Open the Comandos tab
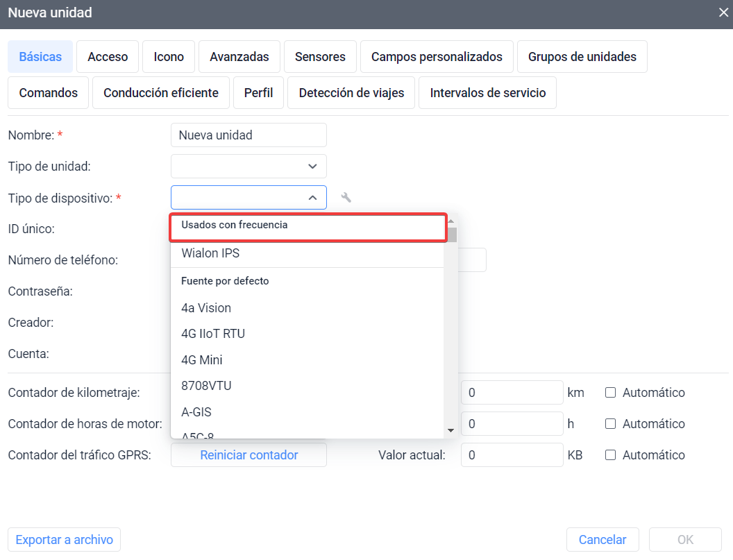Image resolution: width=733 pixels, height=560 pixels. [47, 92]
